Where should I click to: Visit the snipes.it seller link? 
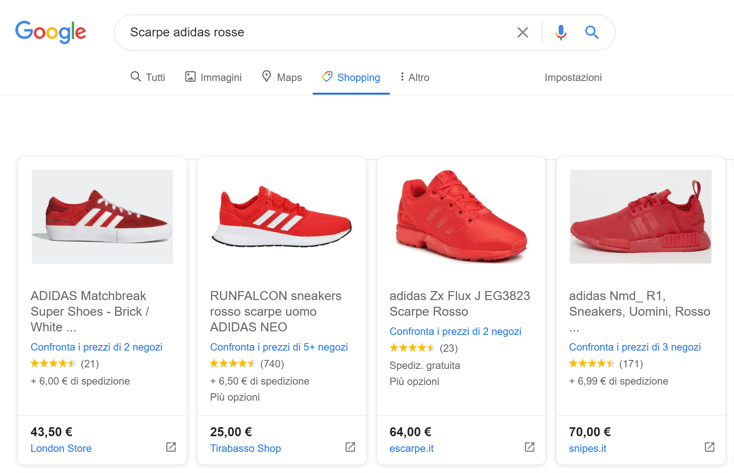click(x=587, y=448)
